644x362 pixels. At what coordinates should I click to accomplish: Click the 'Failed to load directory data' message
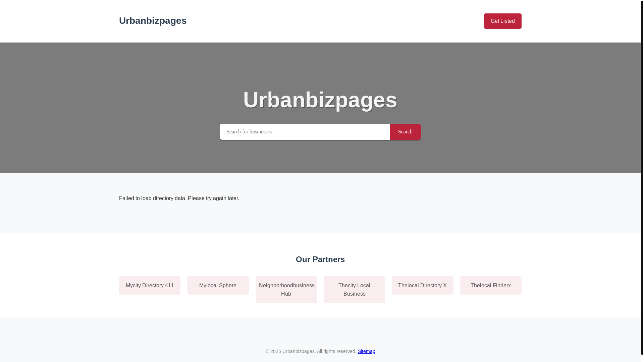pyautogui.click(x=179, y=198)
